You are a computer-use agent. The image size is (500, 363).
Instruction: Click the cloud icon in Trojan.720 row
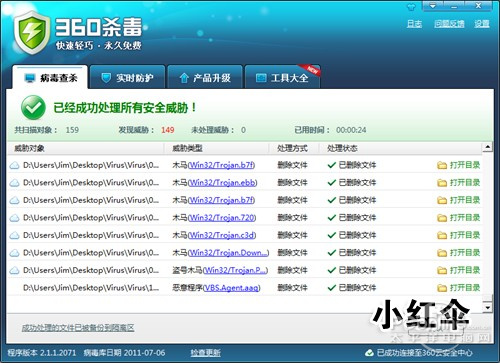[14, 218]
